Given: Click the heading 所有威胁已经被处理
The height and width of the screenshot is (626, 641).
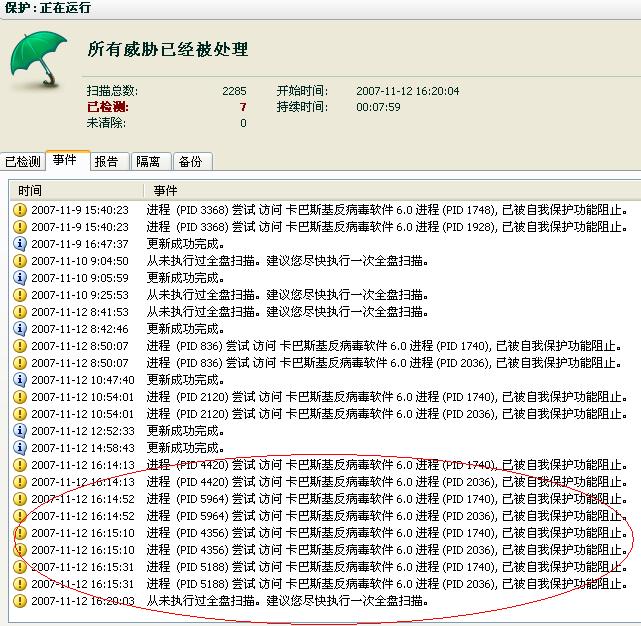Looking at the screenshot, I should [168, 49].
